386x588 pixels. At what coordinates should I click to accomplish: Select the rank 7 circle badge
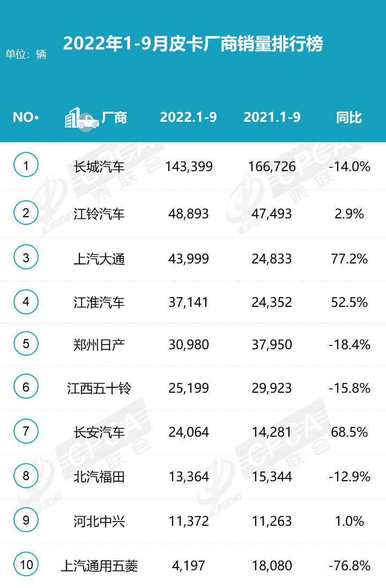click(x=26, y=431)
